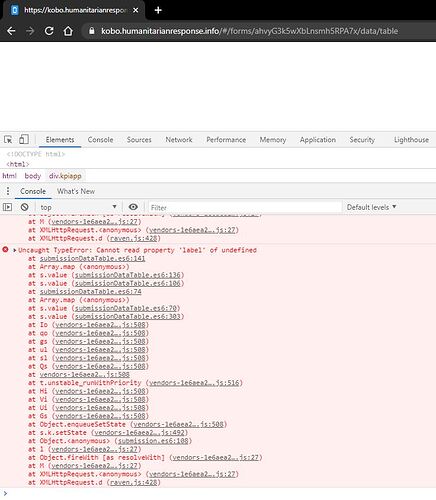Go to browser home page icon
The height and width of the screenshot is (500, 436).
68,31
